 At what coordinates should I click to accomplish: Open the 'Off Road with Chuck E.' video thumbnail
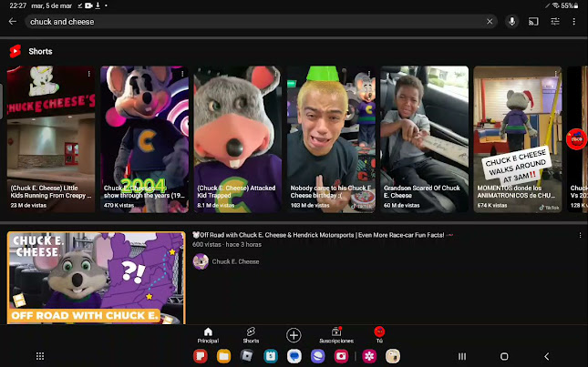[x=97, y=278]
